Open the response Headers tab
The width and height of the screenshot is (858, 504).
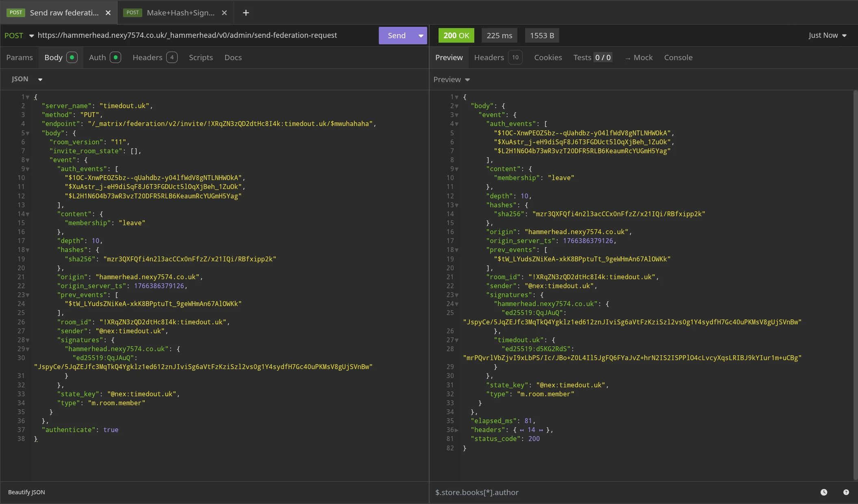tap(489, 57)
